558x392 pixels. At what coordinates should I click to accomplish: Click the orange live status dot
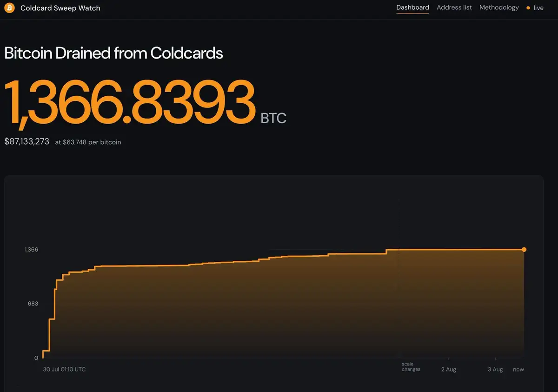click(x=528, y=8)
